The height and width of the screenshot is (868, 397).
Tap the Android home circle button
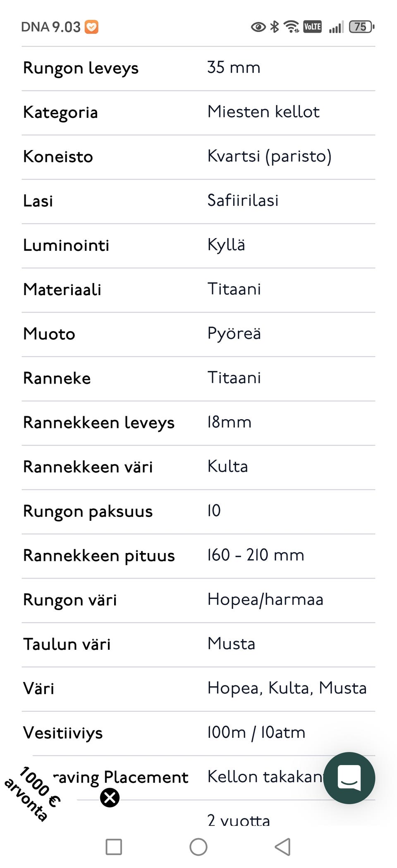[x=198, y=846]
